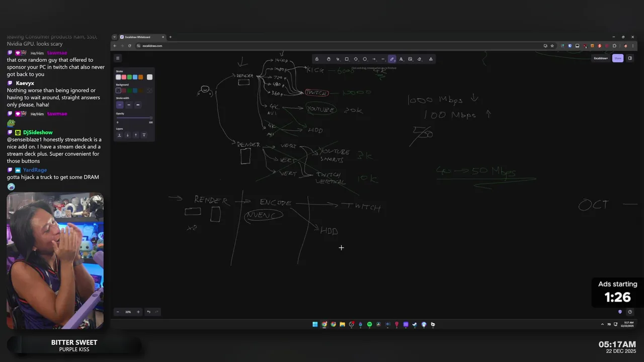Pick the orange stroke color

coord(140,77)
